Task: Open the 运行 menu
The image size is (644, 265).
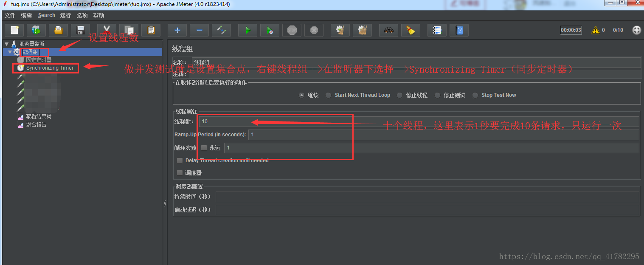Action: coord(65,15)
